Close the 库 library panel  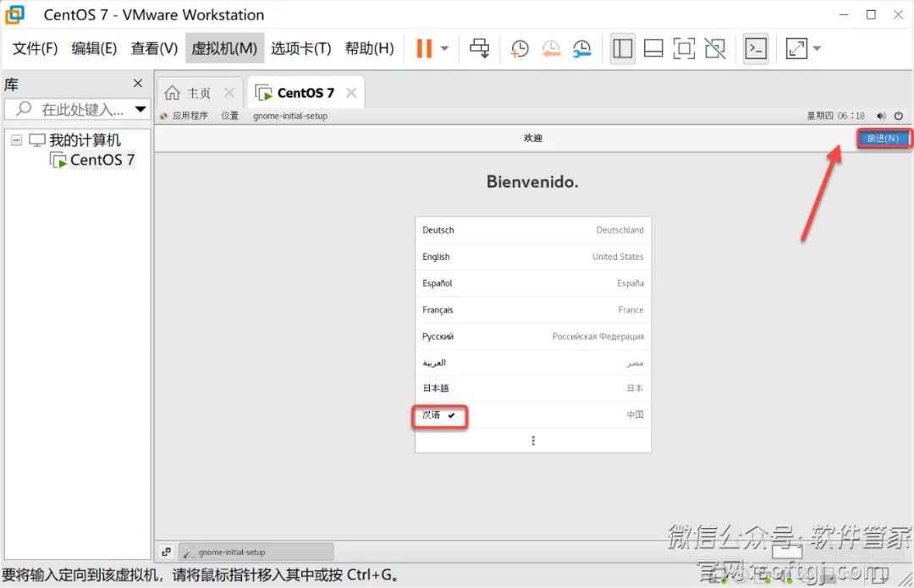pos(138,83)
